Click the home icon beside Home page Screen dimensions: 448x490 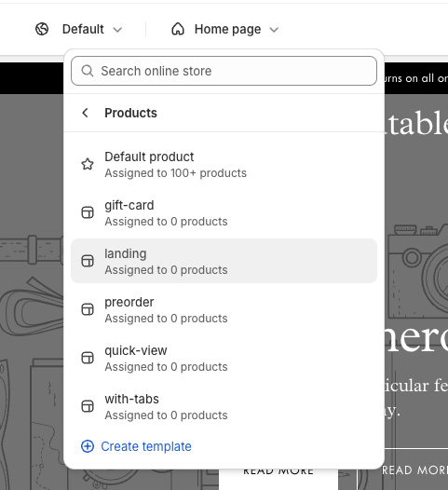tap(178, 29)
